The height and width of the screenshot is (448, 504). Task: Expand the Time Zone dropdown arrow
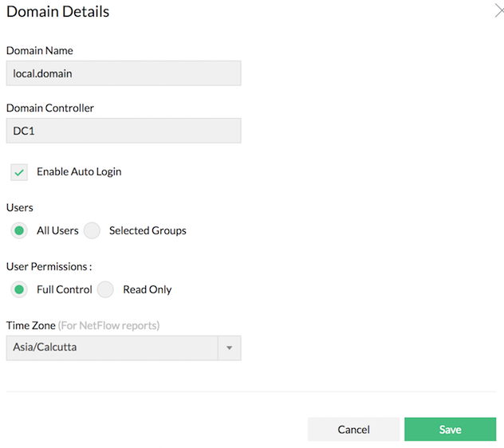tap(230, 348)
